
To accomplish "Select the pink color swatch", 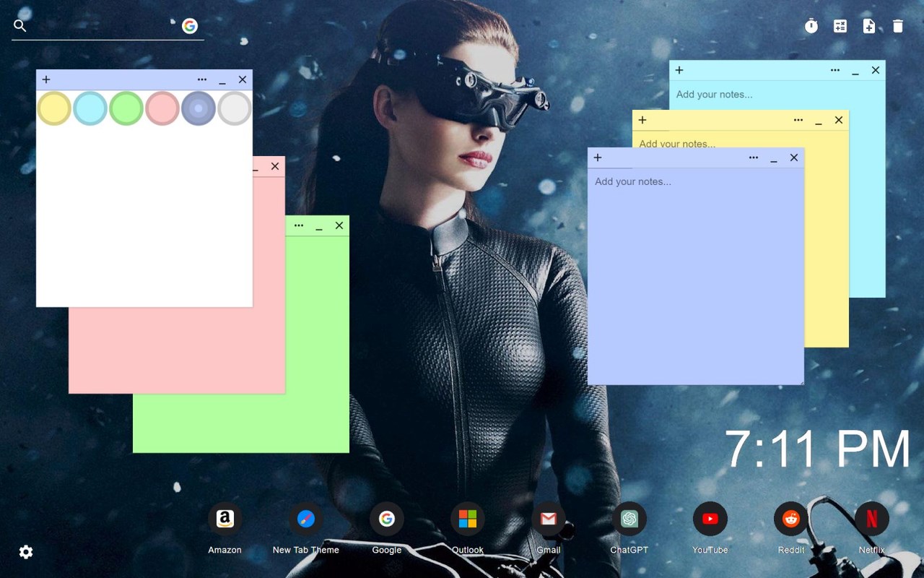I will click(162, 108).
